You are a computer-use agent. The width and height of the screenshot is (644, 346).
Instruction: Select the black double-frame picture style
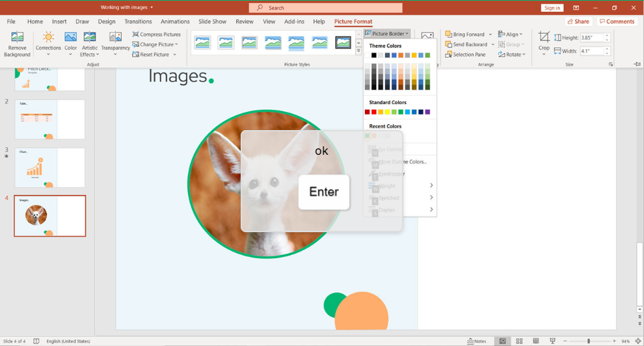[343, 42]
